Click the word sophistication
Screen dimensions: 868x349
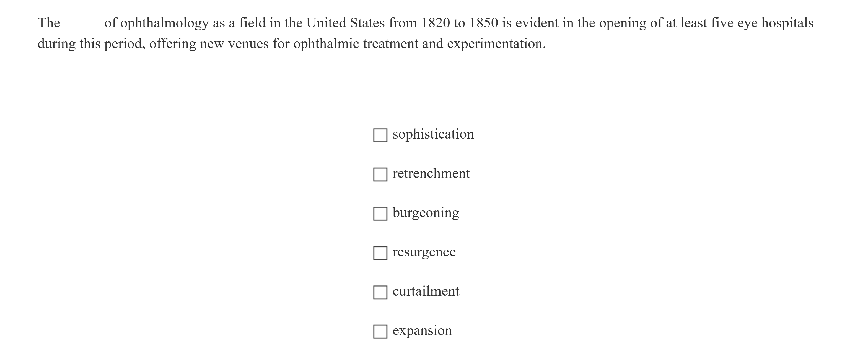pyautogui.click(x=433, y=134)
